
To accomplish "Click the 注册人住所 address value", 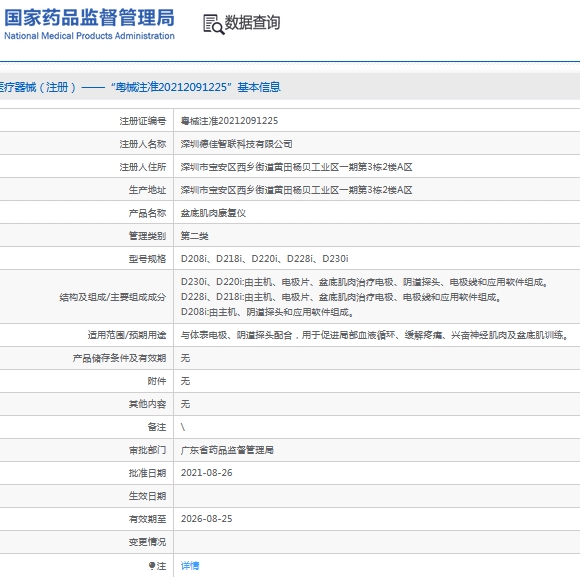I will pyautogui.click(x=296, y=167).
